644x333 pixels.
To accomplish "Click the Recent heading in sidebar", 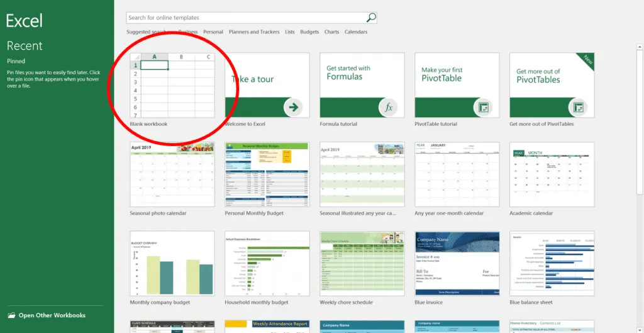I will [25, 45].
